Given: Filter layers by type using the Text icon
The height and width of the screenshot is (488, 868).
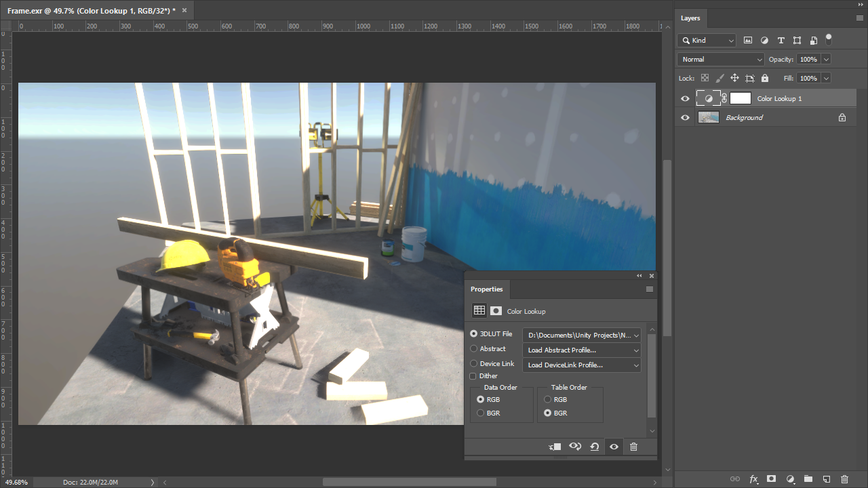Looking at the screenshot, I should tap(781, 40).
